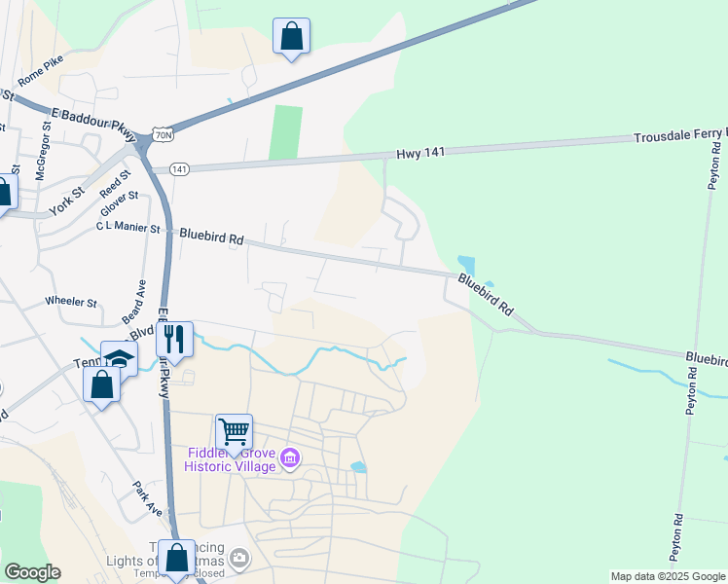Click the shopping bag marker at bottom
Viewport: 728px width, 584px height.
click(177, 558)
